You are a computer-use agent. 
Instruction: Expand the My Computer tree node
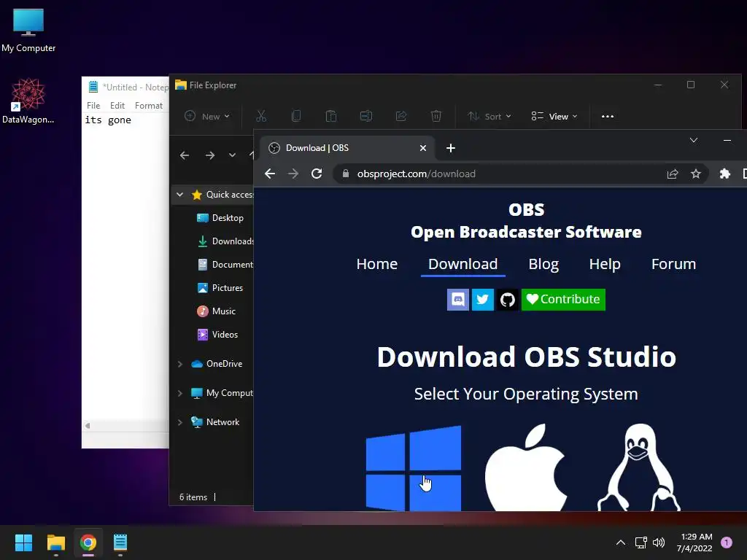coord(179,393)
